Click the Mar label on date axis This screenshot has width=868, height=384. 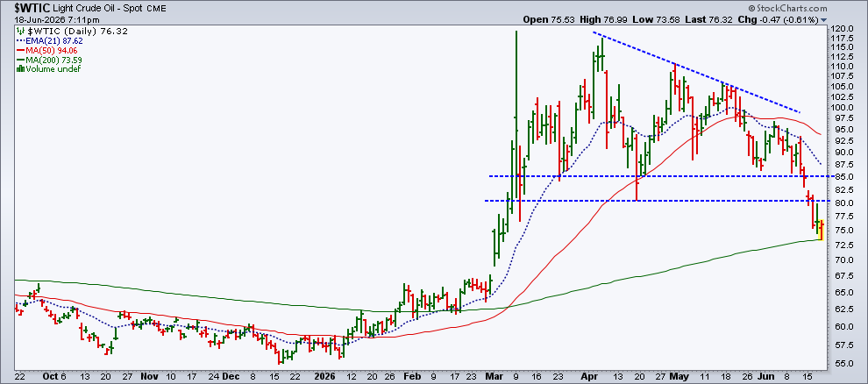point(494,375)
